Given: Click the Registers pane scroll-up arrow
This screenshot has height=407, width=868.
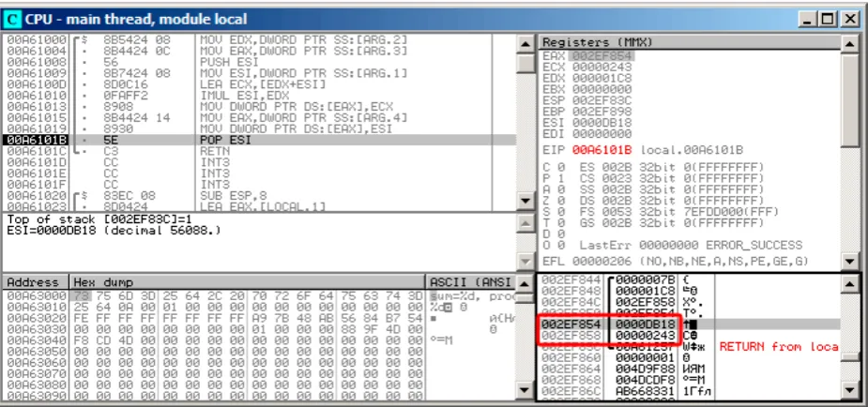Looking at the screenshot, I should [x=850, y=42].
